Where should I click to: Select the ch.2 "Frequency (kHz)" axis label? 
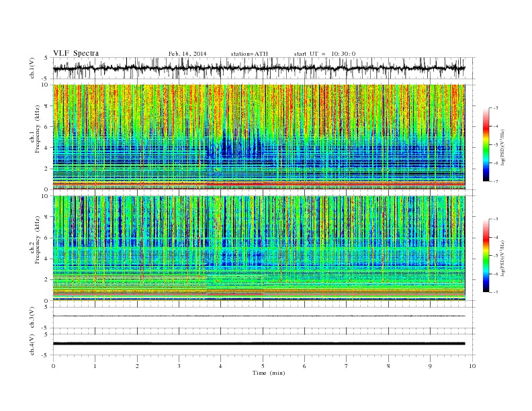click(38, 240)
